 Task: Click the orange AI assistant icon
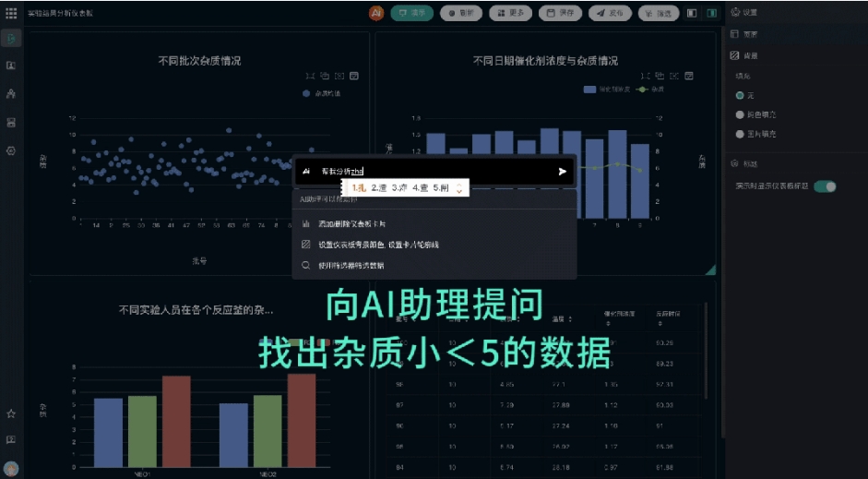click(x=376, y=14)
